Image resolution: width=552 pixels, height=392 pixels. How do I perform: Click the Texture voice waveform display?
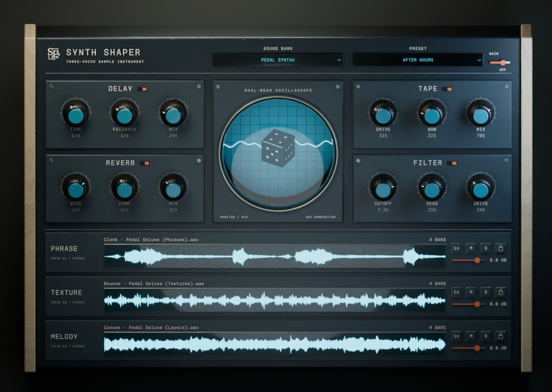click(274, 300)
